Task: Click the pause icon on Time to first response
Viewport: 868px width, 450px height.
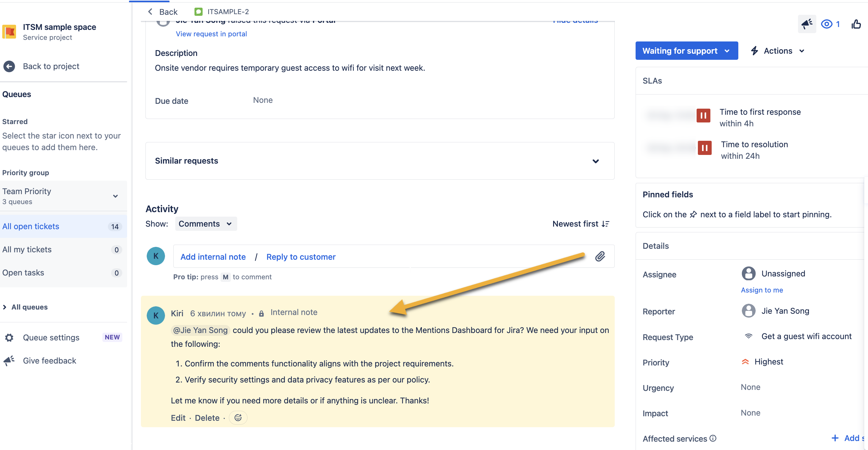Action: click(x=704, y=115)
